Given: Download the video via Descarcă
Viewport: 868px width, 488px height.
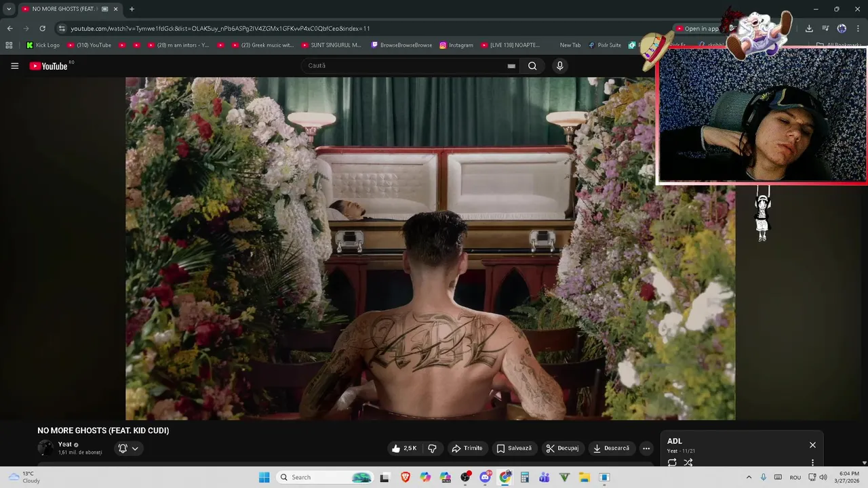Looking at the screenshot, I should coord(611,448).
